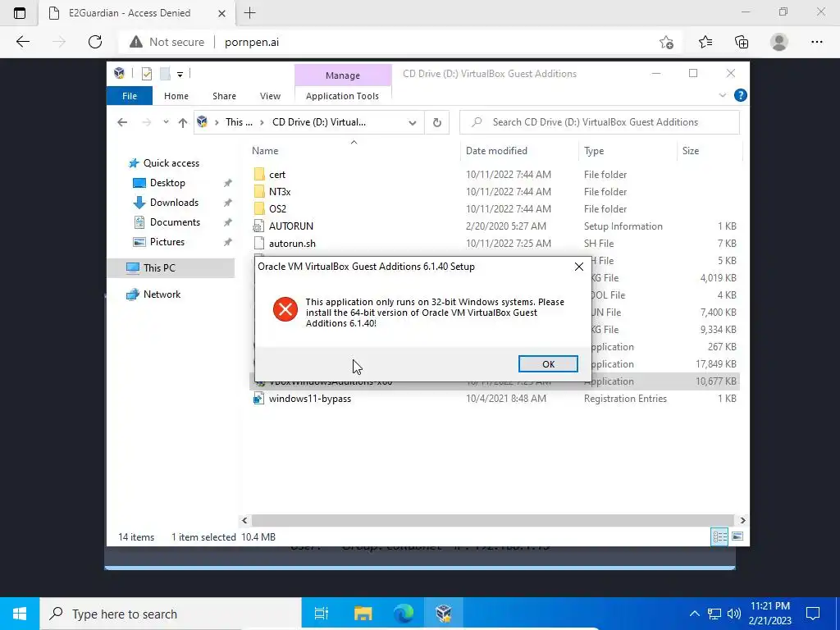Click the File Explorer Forward arrow
This screenshot has width=840, height=630.
pyautogui.click(x=146, y=123)
